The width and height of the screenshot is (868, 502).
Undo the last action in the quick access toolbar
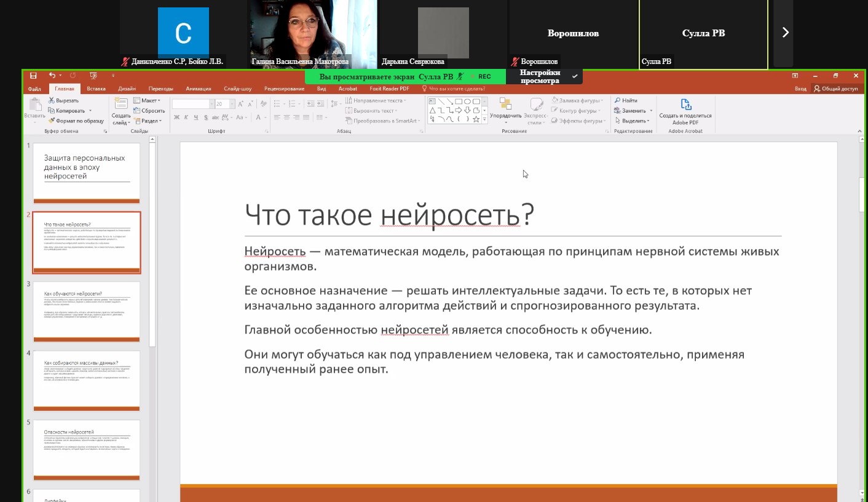(52, 76)
